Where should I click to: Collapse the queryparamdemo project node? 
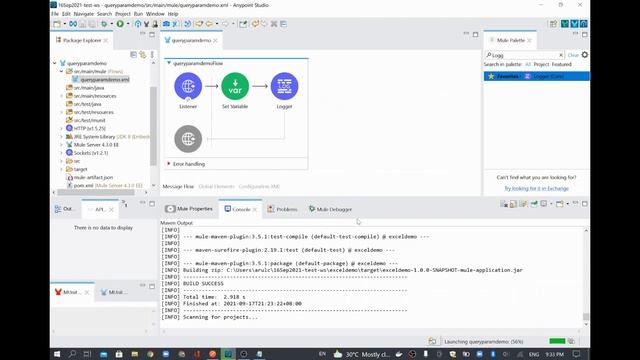(x=55, y=63)
